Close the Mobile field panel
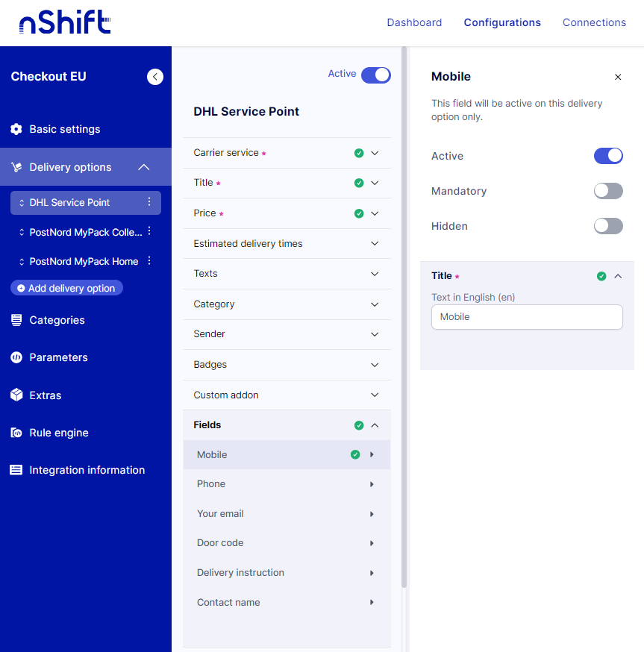The image size is (644, 652). (618, 77)
